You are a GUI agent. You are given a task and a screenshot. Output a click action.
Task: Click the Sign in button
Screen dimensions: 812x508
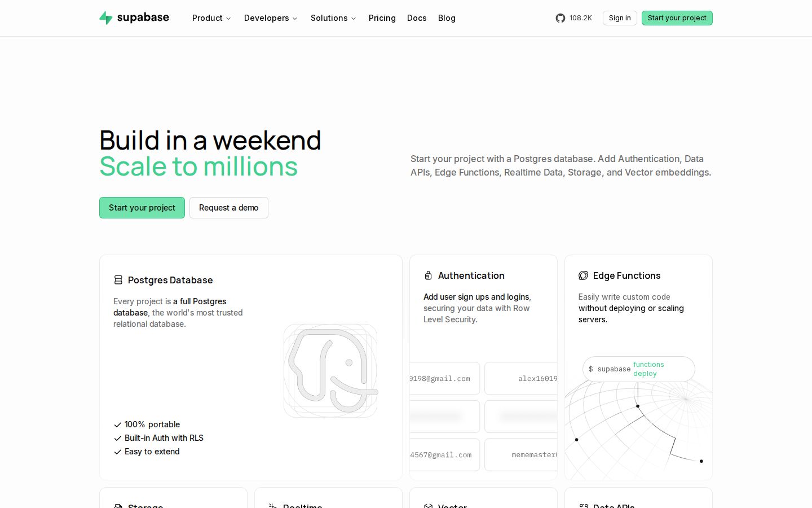620,18
